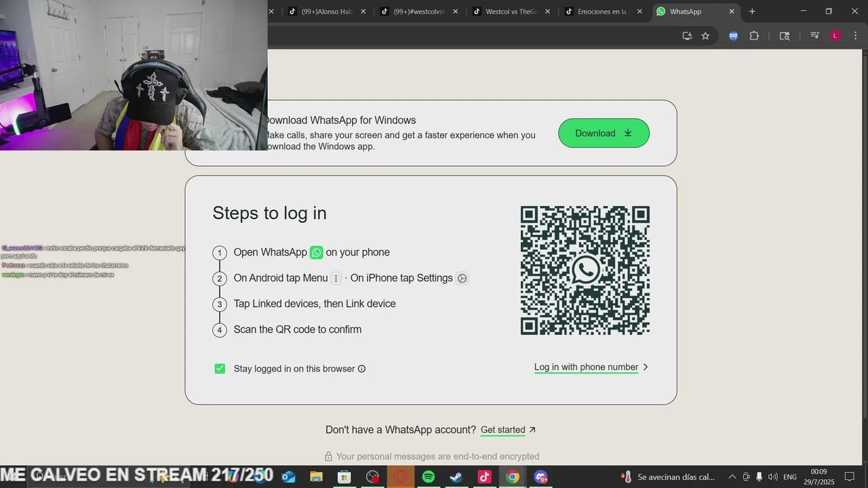Open Microsoft Store from the taskbar
Screen dimensions: 868x488
(344, 477)
